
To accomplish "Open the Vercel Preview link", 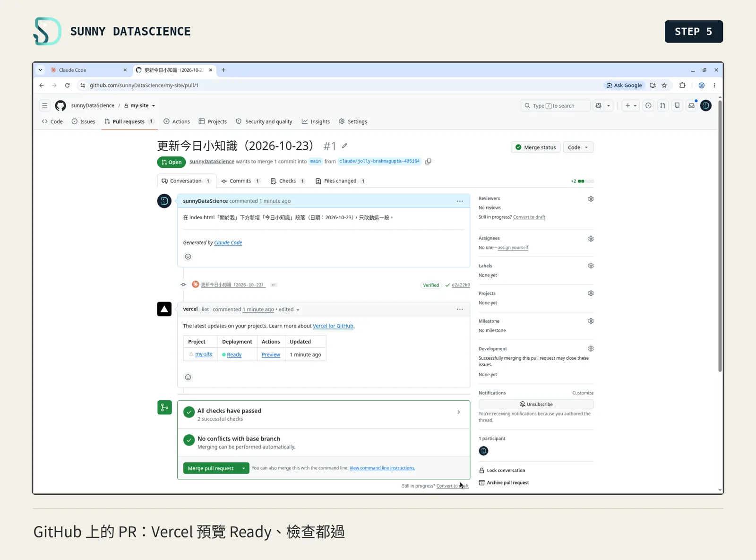I will [x=271, y=355].
